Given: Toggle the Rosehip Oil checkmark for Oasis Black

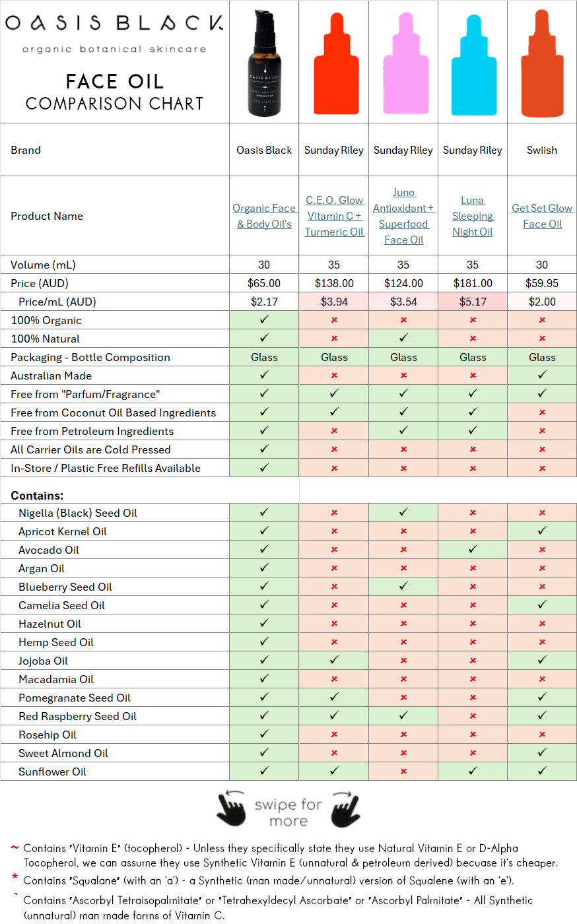Looking at the screenshot, I should click(263, 735).
